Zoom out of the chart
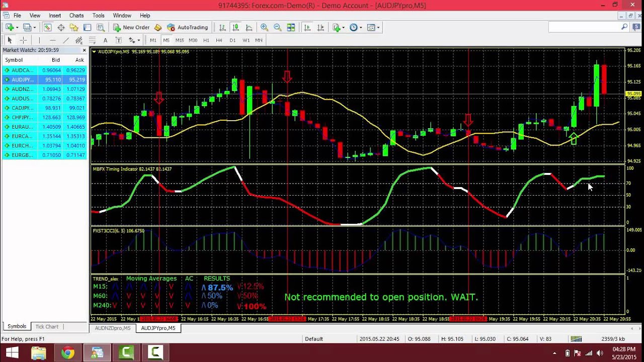Viewport: 644px width, 362px height. tap(277, 28)
